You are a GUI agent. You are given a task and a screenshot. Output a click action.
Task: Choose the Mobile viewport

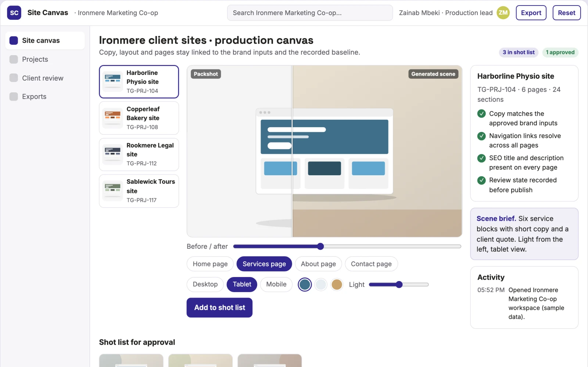[276, 284]
